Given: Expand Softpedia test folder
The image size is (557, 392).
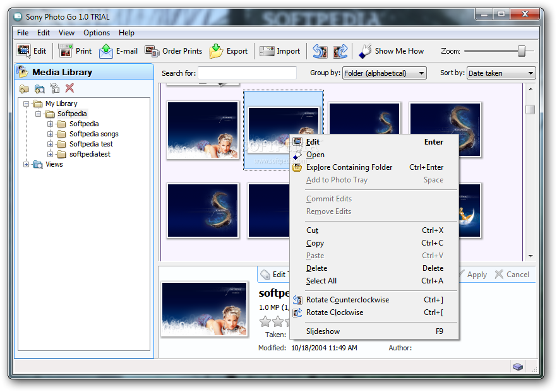Looking at the screenshot, I should point(50,144).
